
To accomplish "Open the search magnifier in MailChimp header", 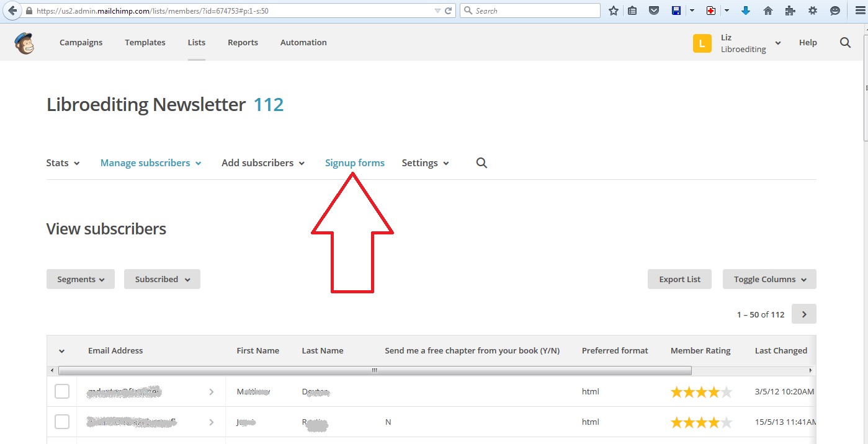I will (845, 43).
